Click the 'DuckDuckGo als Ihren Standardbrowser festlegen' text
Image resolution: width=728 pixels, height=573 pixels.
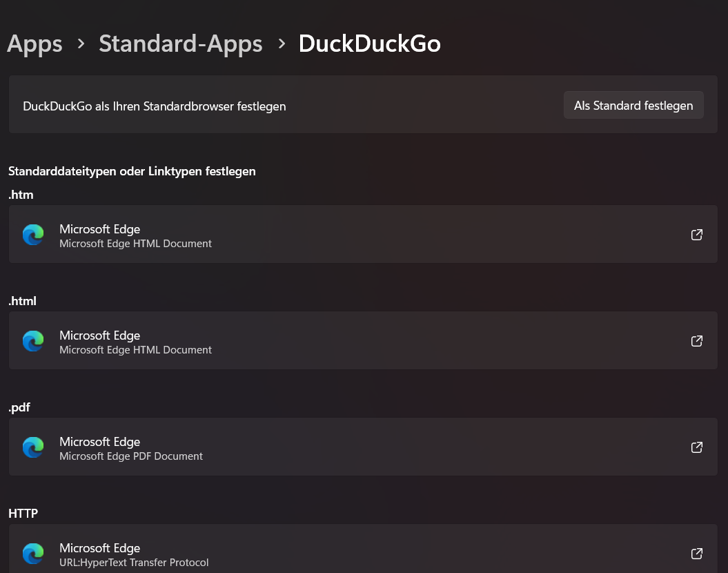(155, 106)
